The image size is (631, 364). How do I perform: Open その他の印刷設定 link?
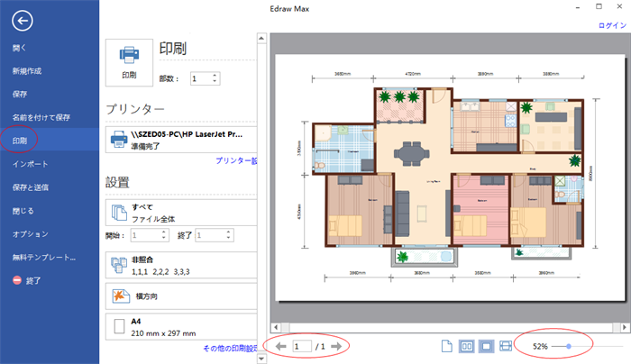tap(230, 349)
